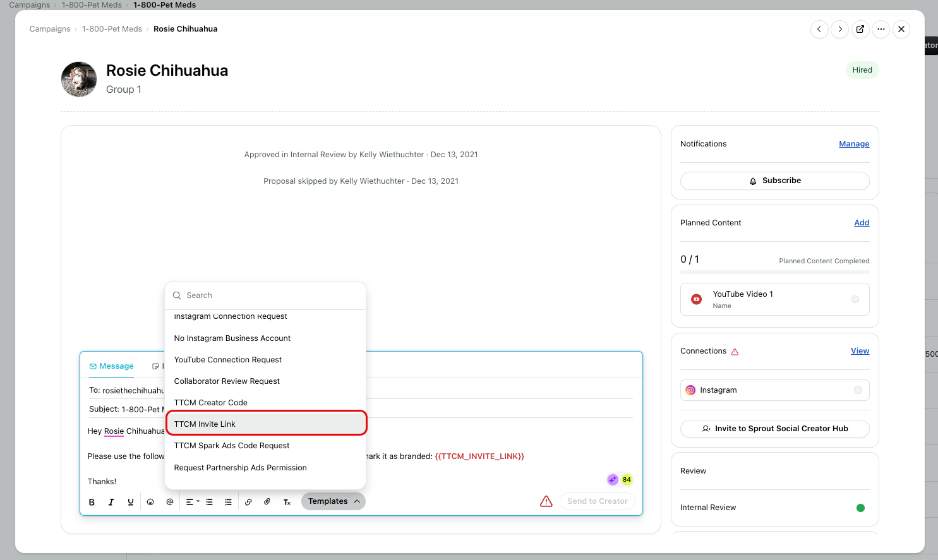The image size is (938, 560).
Task: Open Manage notifications link
Action: coord(854,144)
